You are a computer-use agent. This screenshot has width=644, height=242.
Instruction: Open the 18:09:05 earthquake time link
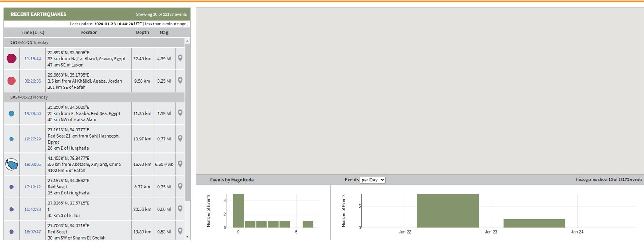[x=33, y=165]
